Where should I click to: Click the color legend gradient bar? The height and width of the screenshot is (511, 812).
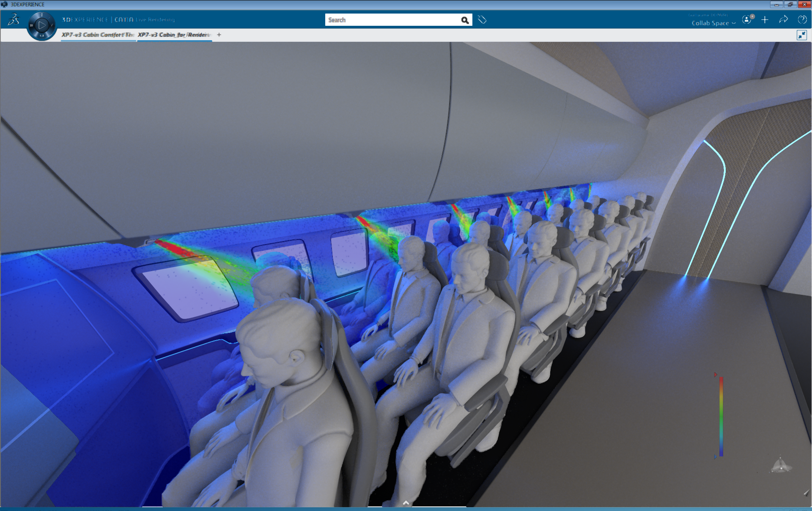point(721,417)
